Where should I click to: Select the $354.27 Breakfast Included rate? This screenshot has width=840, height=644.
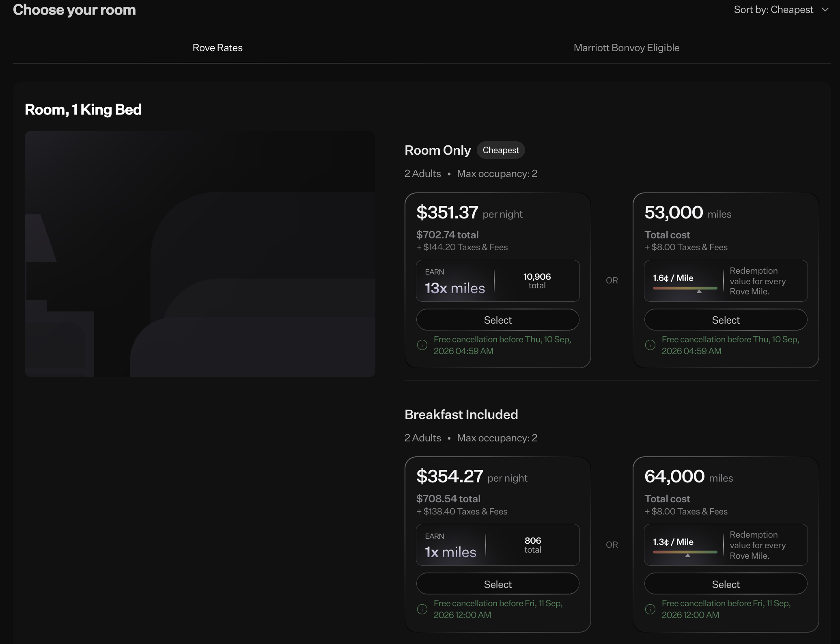coord(498,584)
